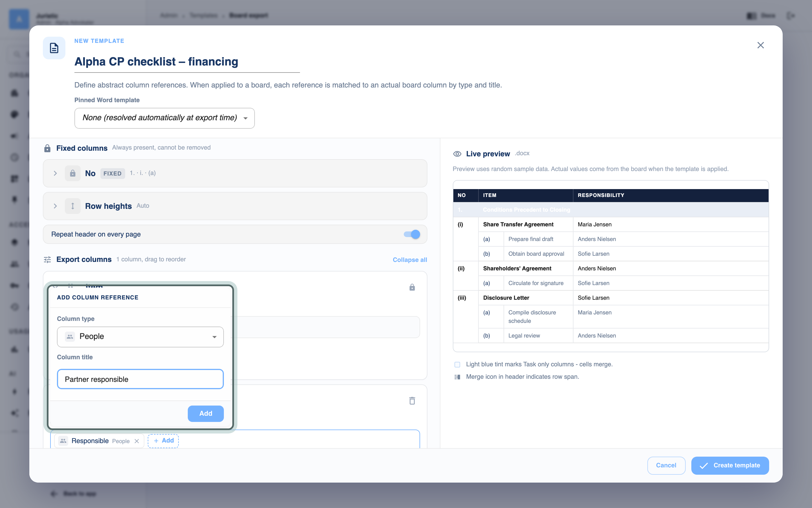Click the Add button in the popup
This screenshot has height=508, width=812.
[x=206, y=413]
